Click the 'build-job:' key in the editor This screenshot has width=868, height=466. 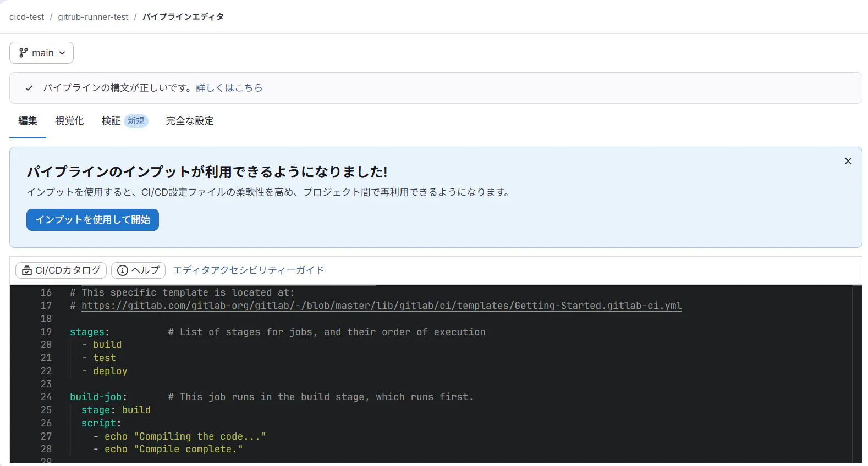(98, 397)
